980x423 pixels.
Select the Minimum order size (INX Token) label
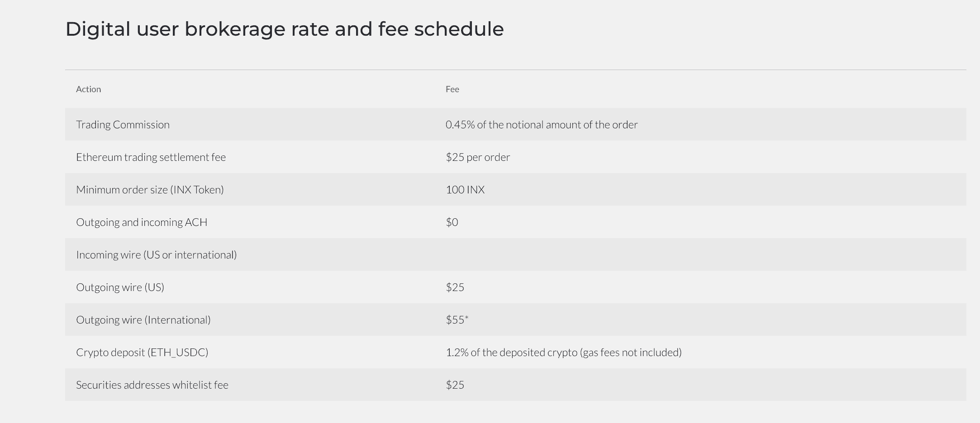[150, 190]
